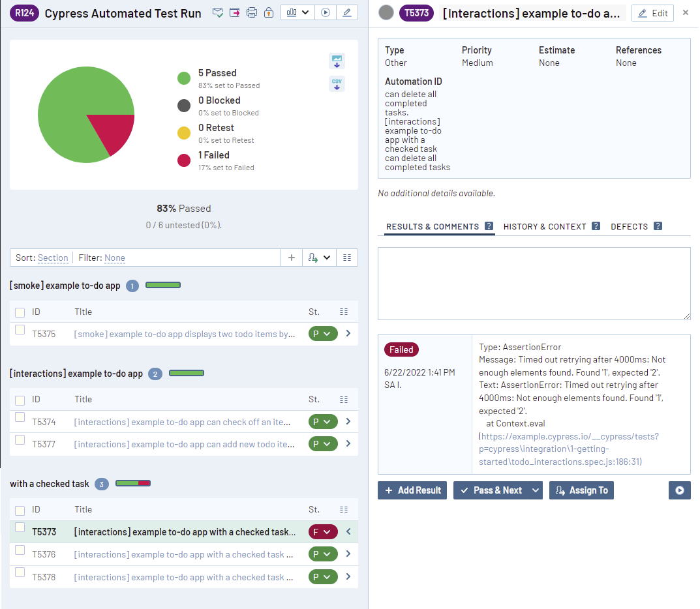Select the T5374 row checkbox
Viewport: 700px width, 609px height.
click(20, 417)
